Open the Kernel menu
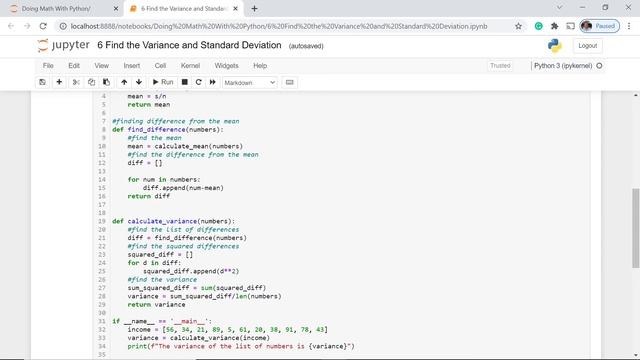 click(190, 66)
